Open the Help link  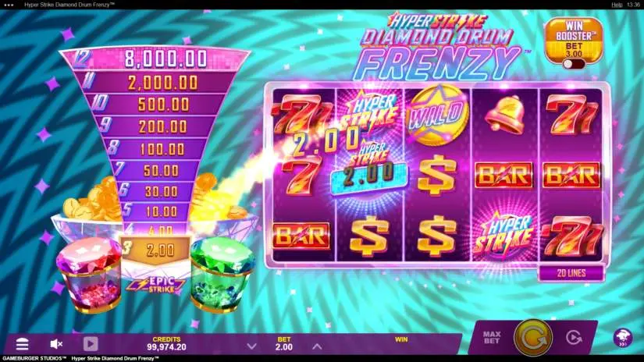(617, 5)
